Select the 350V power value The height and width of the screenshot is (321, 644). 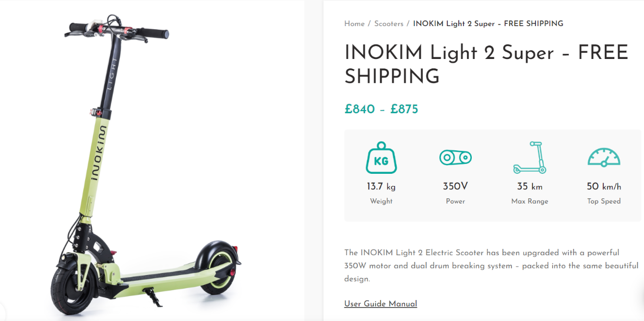[455, 186]
